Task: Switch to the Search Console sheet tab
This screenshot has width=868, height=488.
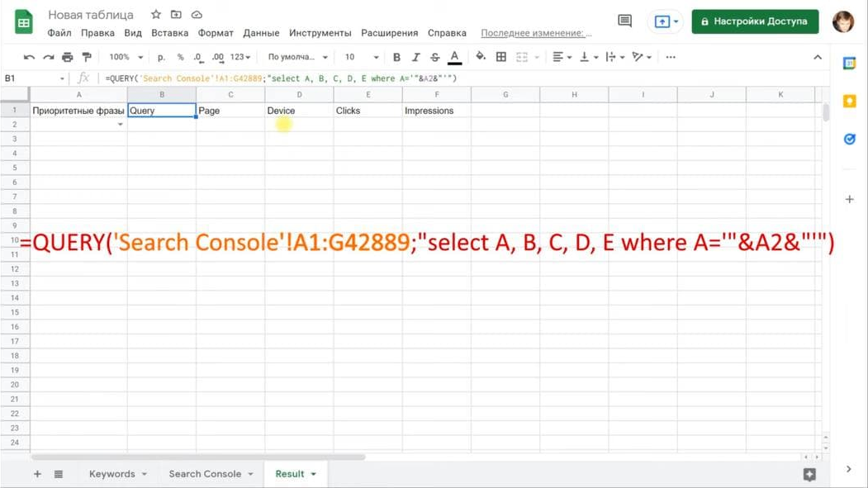Action: coord(205,474)
